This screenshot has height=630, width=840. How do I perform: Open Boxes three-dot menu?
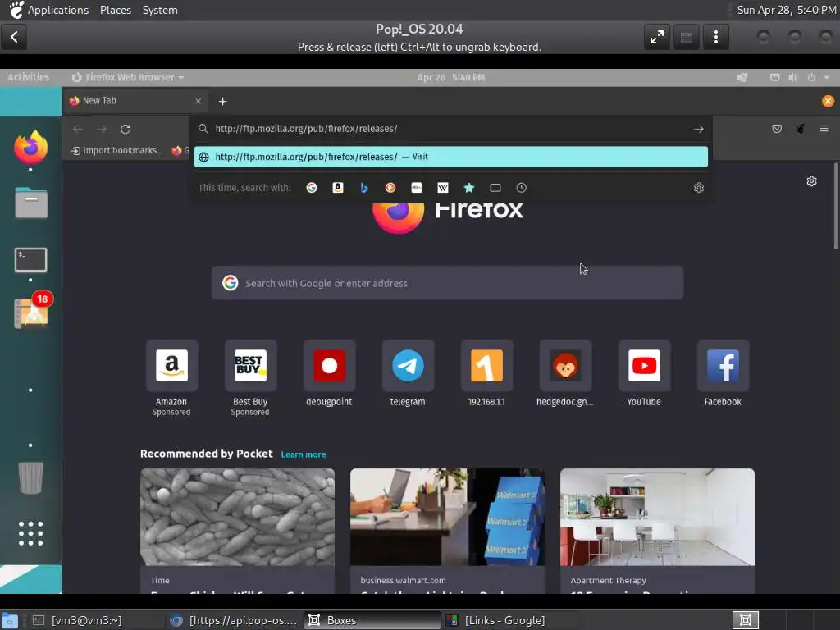[715, 37]
